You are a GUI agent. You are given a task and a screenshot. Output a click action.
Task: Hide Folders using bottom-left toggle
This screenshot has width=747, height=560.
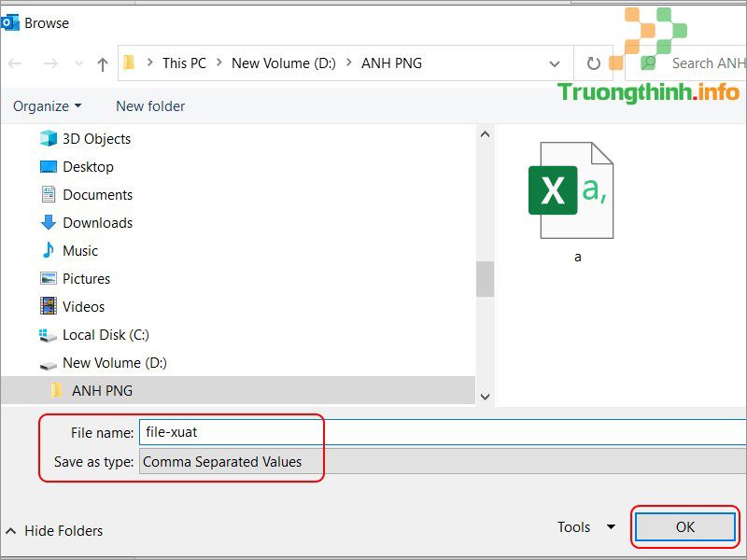coord(54,530)
